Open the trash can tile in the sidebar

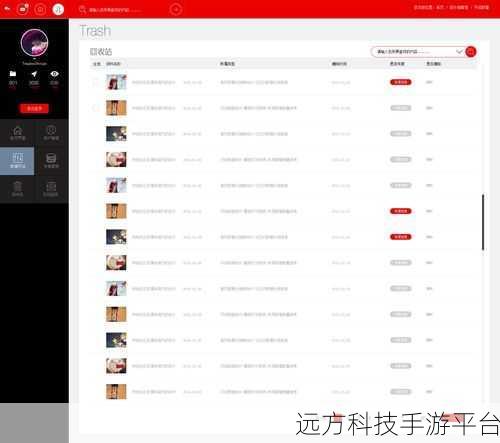tap(17, 189)
